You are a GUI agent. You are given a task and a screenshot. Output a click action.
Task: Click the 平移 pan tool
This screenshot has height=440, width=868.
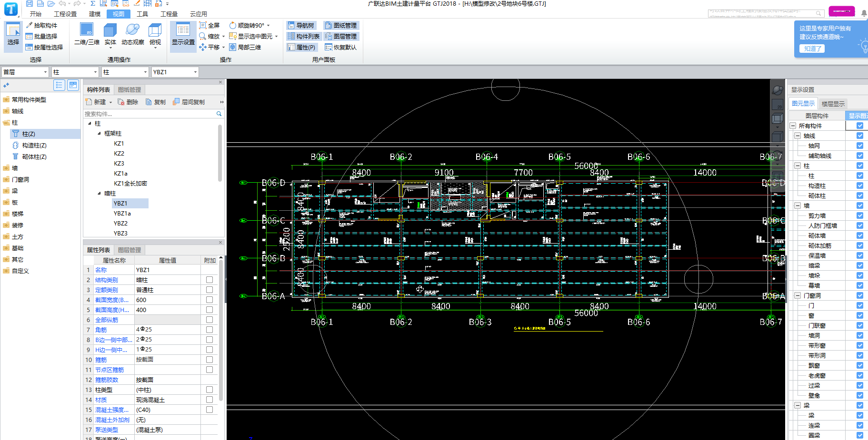210,47
